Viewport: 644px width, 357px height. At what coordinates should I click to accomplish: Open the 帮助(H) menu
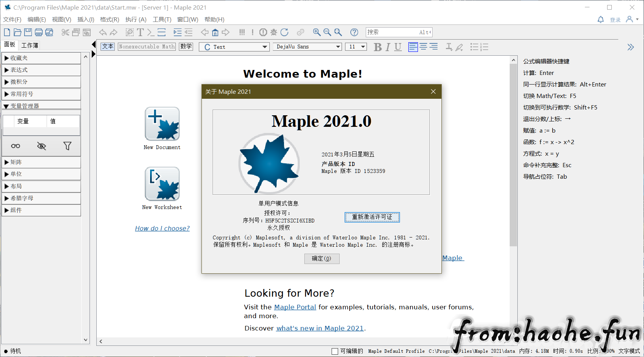215,20
